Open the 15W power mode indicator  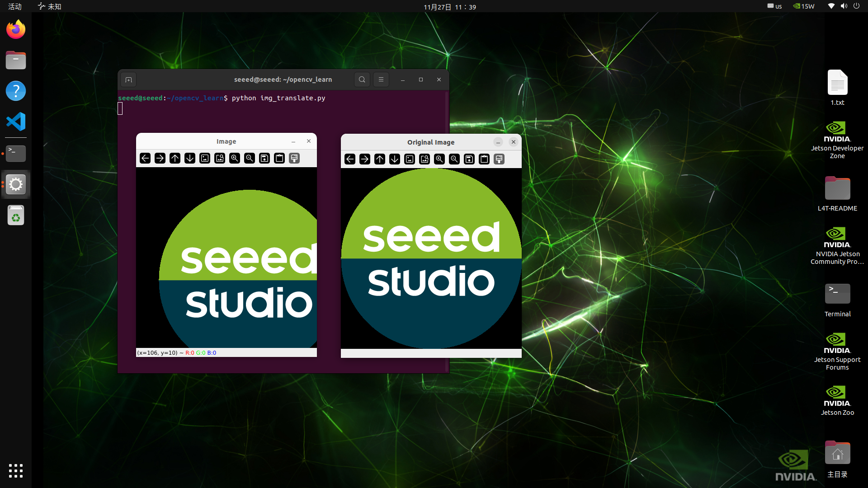pyautogui.click(x=804, y=6)
